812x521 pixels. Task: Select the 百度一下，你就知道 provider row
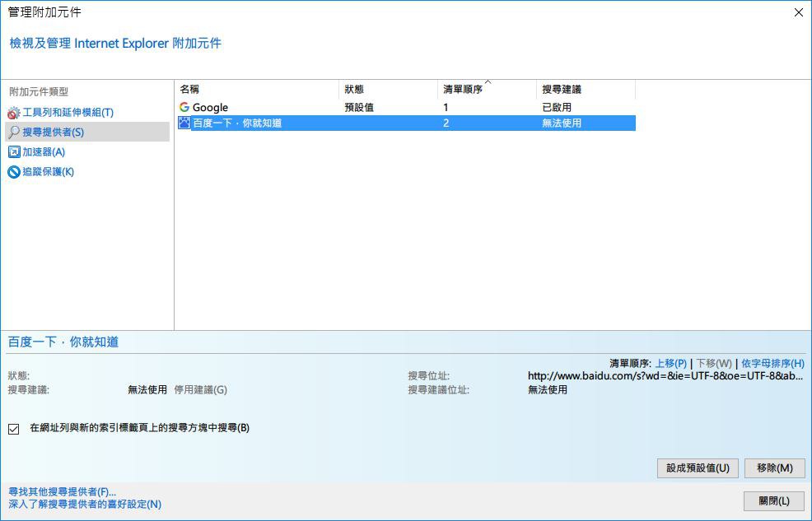tap(406, 123)
